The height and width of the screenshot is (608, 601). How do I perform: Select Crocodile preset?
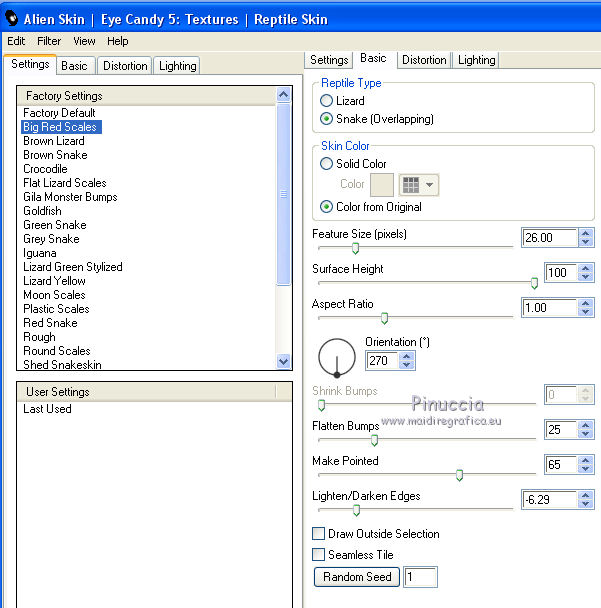point(45,169)
